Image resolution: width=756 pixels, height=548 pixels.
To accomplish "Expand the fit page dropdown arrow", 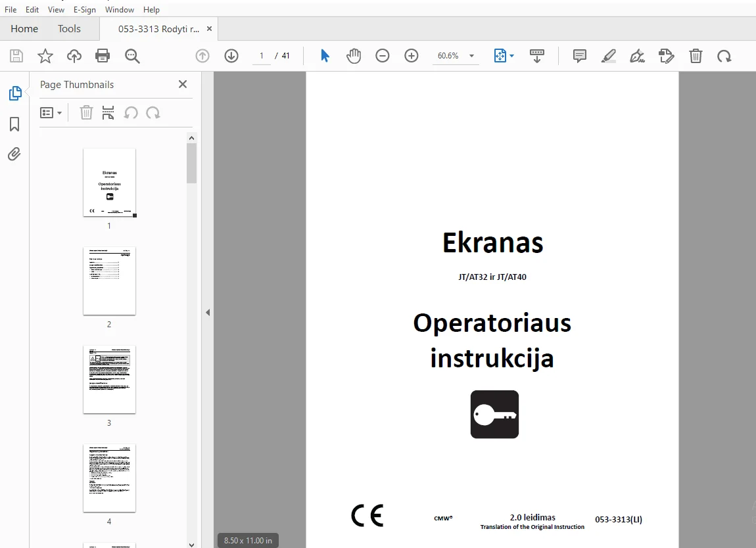I will click(x=511, y=56).
